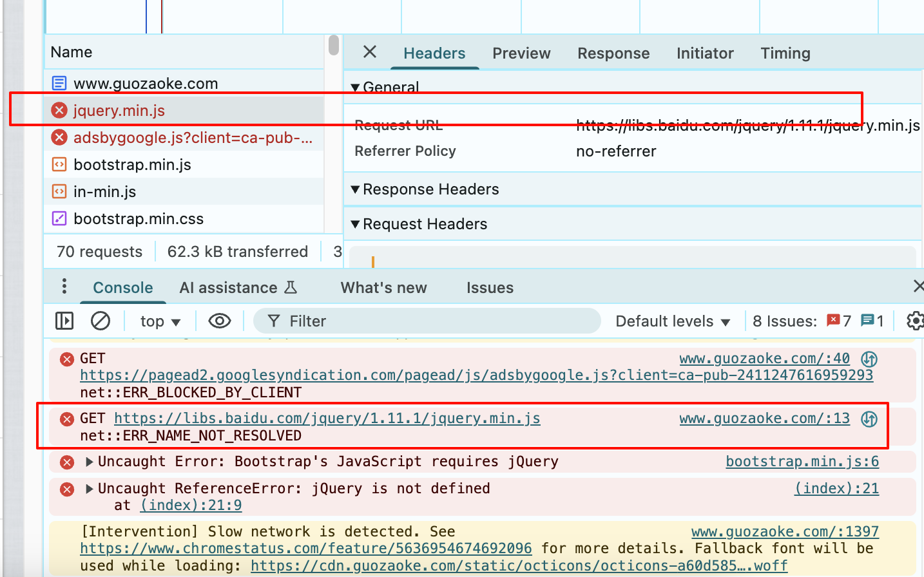Select the bootstrap.min.js request

point(184,164)
